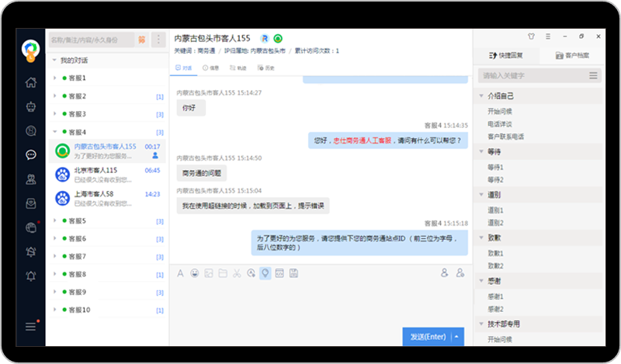Open the robot assistant in the sidebar
The width and height of the screenshot is (621, 364).
point(31,107)
